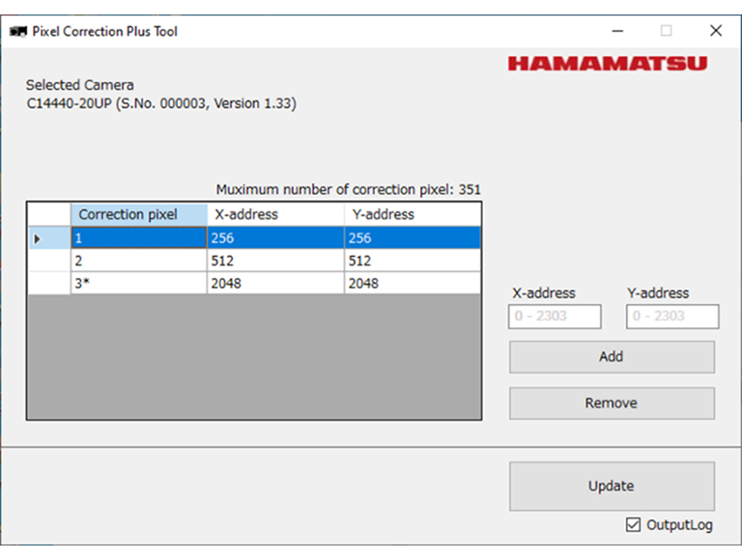Image resolution: width=742 pixels, height=560 pixels.
Task: Click the Y-address column header
Action: point(412,214)
